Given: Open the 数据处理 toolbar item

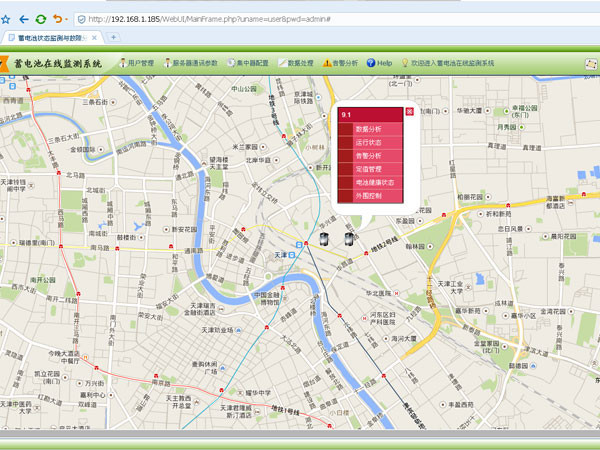Looking at the screenshot, I should 300,62.
